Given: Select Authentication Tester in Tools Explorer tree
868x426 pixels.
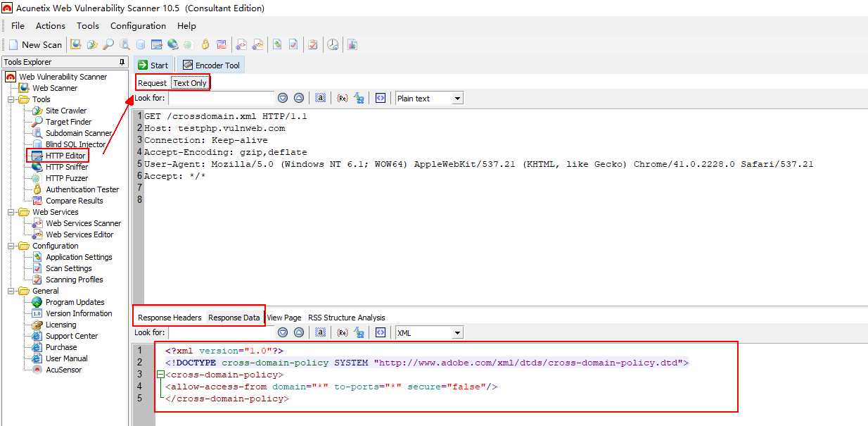Looking at the screenshot, I should click(x=82, y=189).
